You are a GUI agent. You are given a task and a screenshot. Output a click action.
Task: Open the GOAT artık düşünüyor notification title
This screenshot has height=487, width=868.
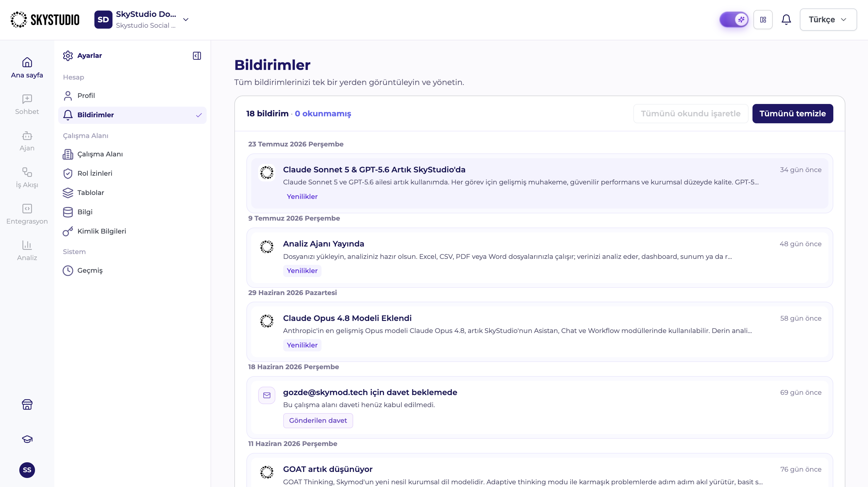point(328,469)
